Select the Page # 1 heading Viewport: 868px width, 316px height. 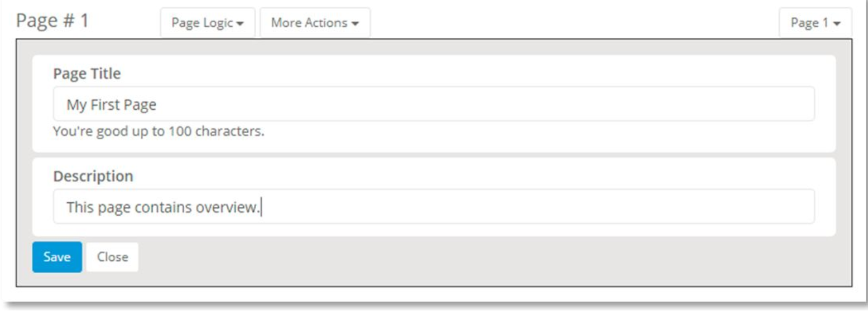[x=52, y=21]
